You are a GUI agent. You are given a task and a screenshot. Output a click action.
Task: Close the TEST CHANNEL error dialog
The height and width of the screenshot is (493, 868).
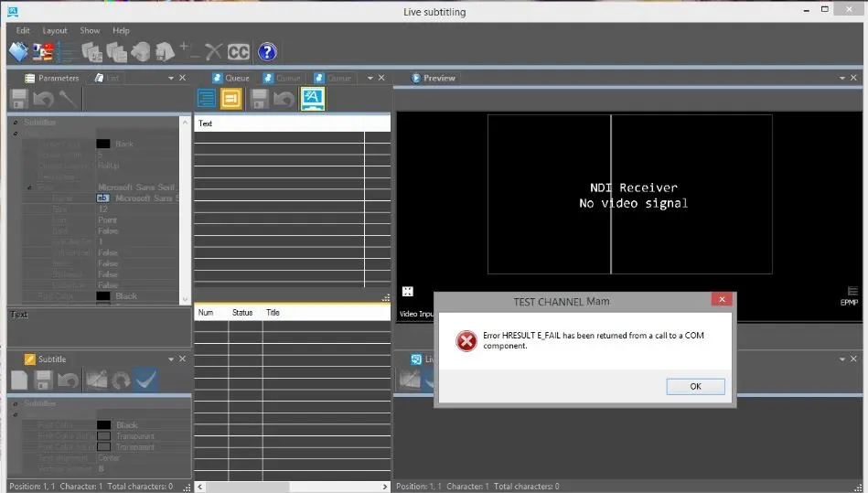(x=723, y=300)
